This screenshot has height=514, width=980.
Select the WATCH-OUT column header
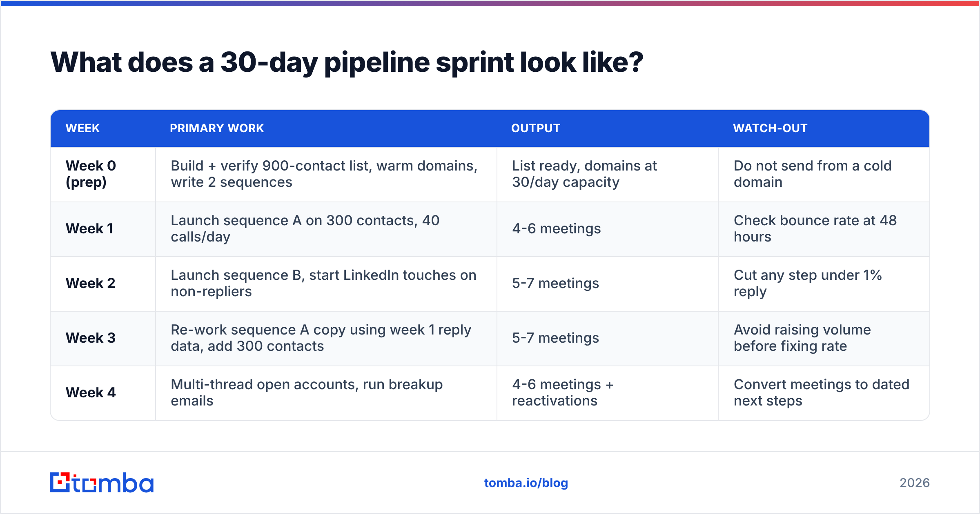coord(770,128)
